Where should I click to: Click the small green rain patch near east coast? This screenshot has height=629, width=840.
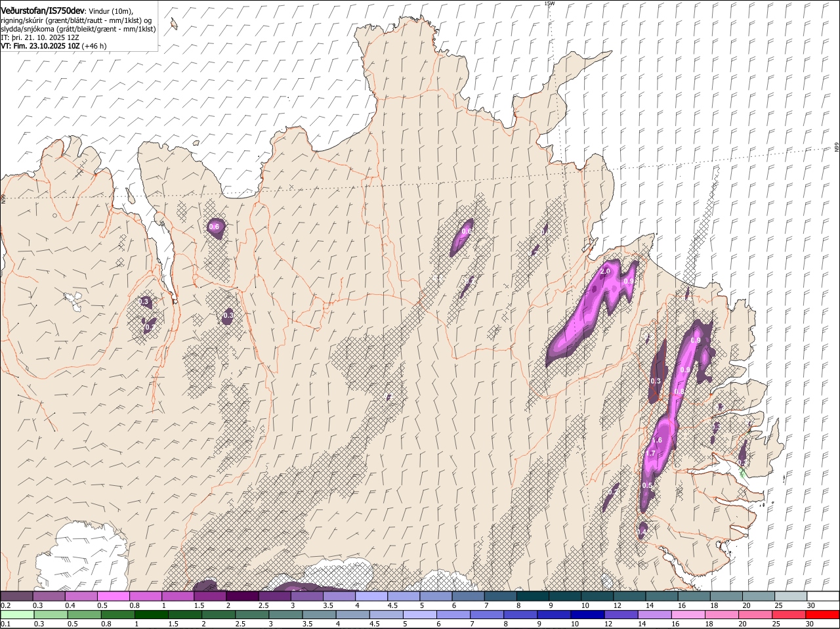743,472
